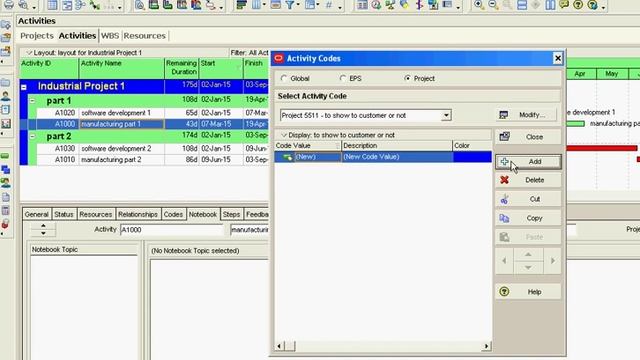Open Print Preview magnifier icon in toolbar

24,5
